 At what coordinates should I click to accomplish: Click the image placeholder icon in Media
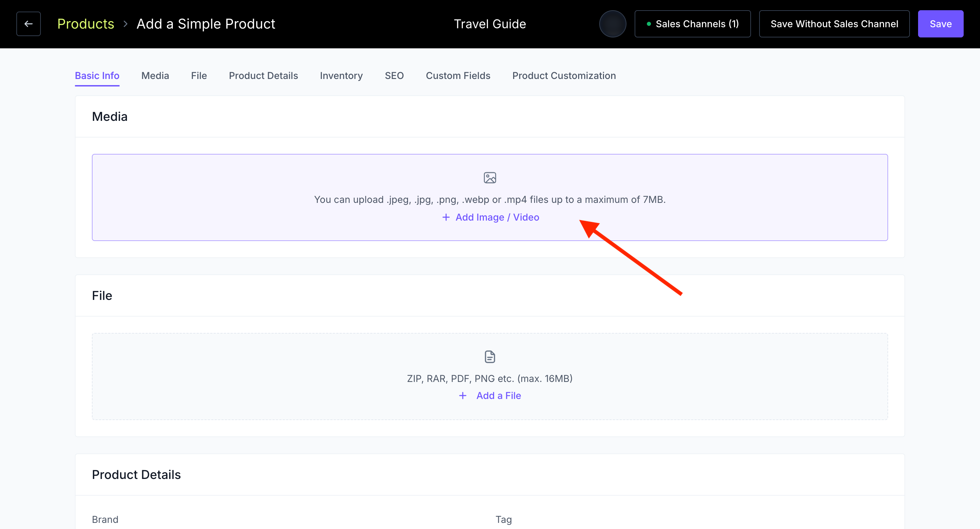[490, 178]
